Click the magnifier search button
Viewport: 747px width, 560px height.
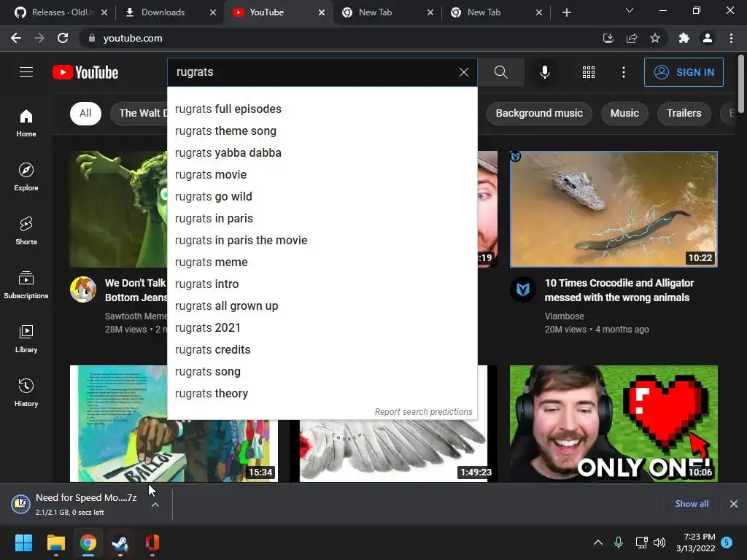[x=500, y=72]
